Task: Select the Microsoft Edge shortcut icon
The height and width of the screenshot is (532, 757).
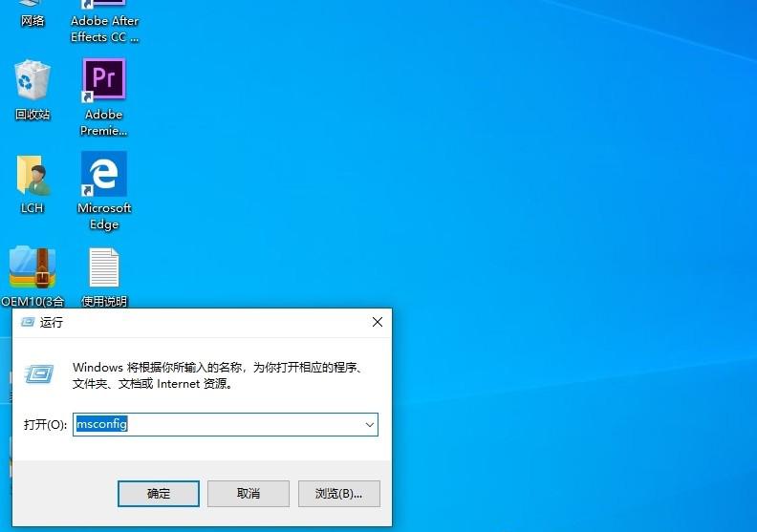Action: pyautogui.click(x=104, y=190)
